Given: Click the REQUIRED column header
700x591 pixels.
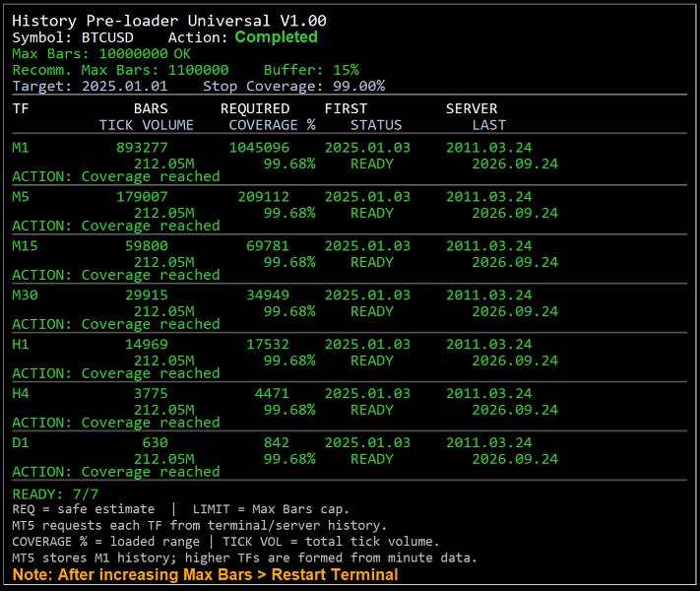Looking at the screenshot, I should [x=255, y=108].
